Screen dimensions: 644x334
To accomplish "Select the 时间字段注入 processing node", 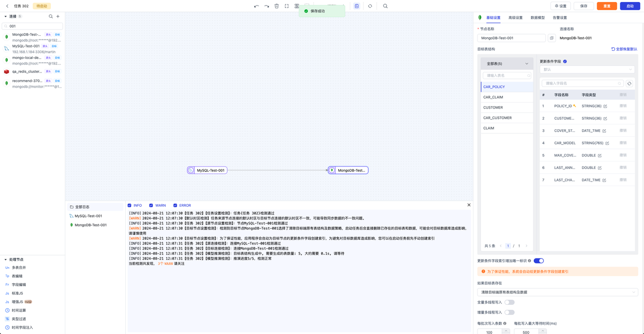I will (x=22, y=327).
